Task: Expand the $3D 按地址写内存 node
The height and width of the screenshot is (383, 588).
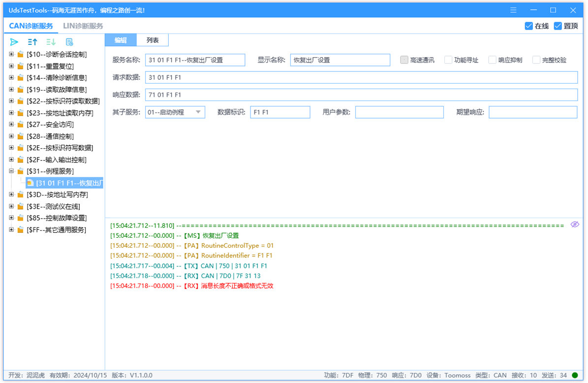Action: 11,194
